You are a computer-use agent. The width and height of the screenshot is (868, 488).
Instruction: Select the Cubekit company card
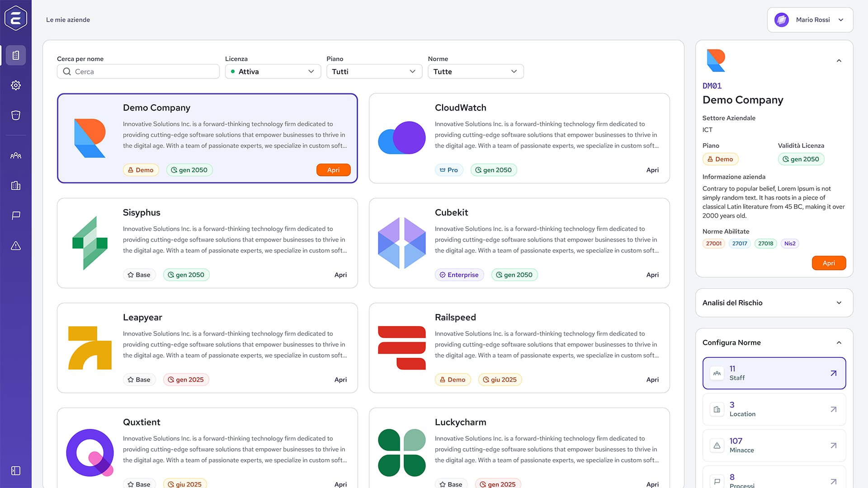[519, 243]
